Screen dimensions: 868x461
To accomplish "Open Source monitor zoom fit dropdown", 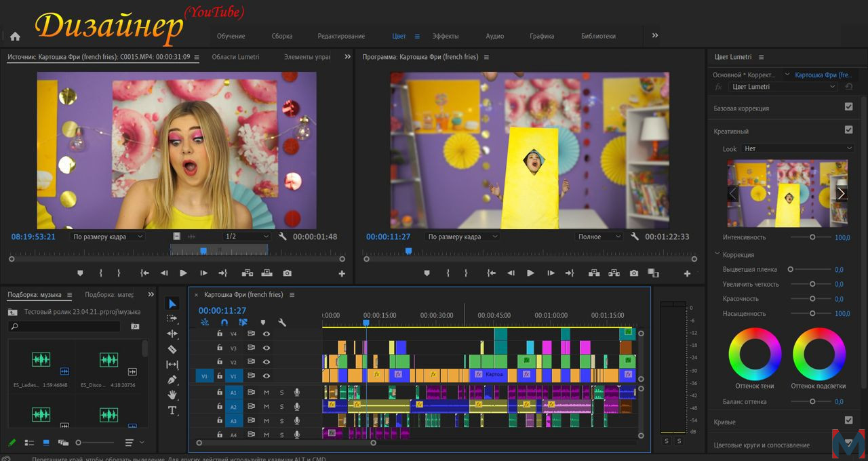I will tap(108, 237).
